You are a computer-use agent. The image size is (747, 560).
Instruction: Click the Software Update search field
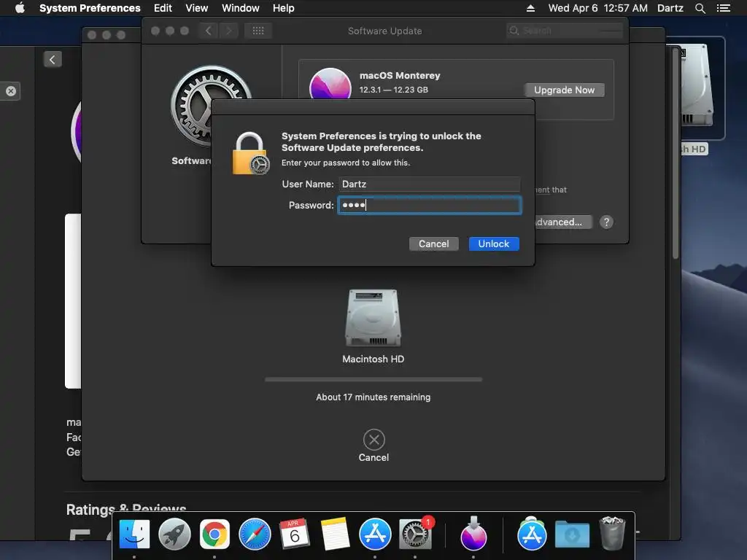565,31
